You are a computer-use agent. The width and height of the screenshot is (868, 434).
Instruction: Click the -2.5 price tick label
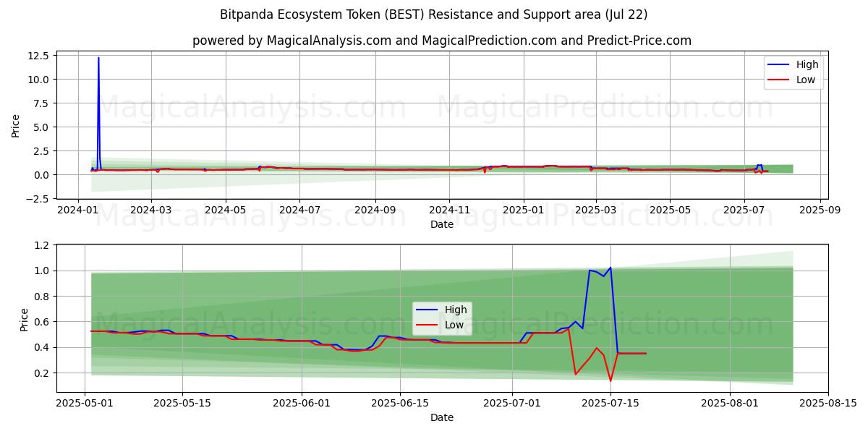(x=38, y=198)
